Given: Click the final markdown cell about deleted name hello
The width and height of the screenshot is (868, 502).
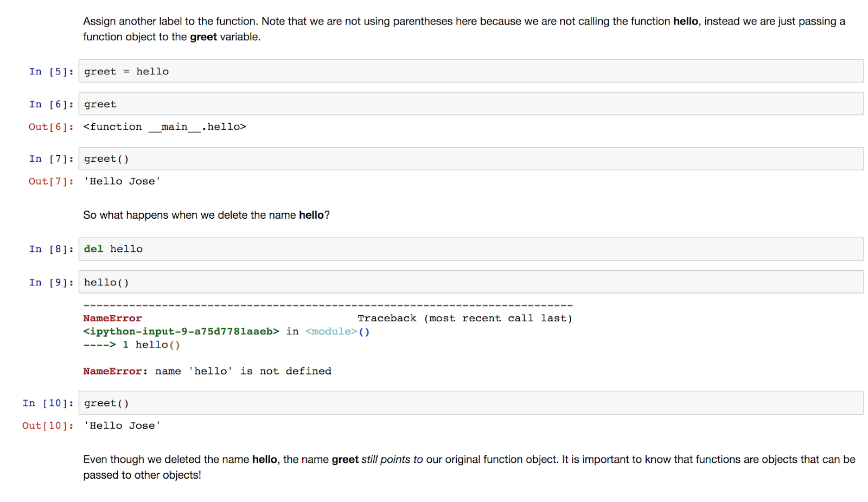Looking at the screenshot, I should (x=380, y=467).
